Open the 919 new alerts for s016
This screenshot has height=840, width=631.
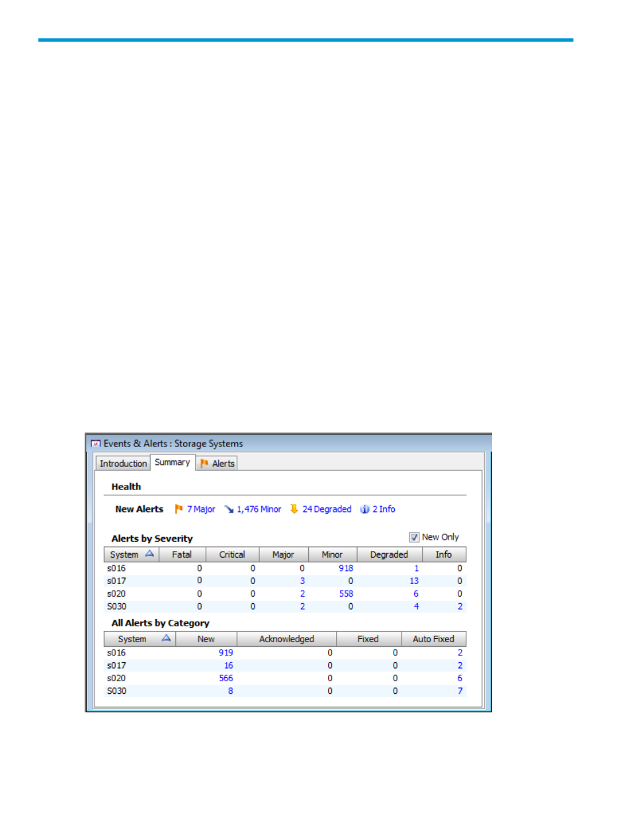(x=226, y=653)
